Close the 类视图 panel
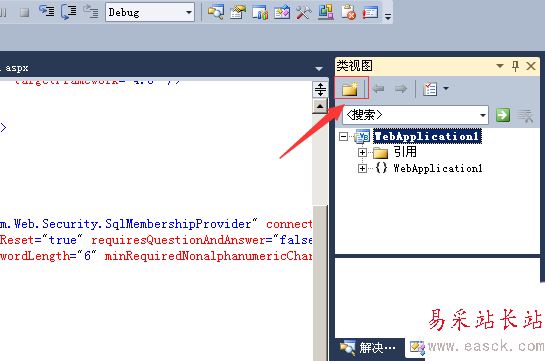 (531, 66)
